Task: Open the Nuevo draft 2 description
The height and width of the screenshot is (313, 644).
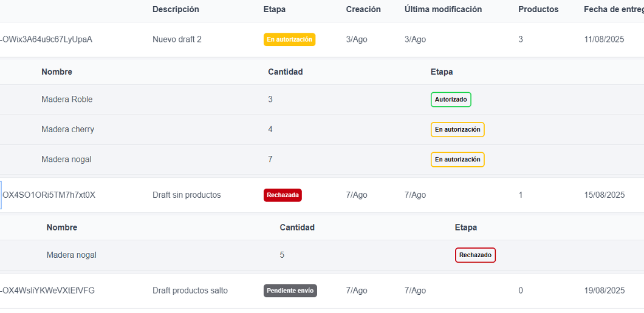Action: point(177,39)
